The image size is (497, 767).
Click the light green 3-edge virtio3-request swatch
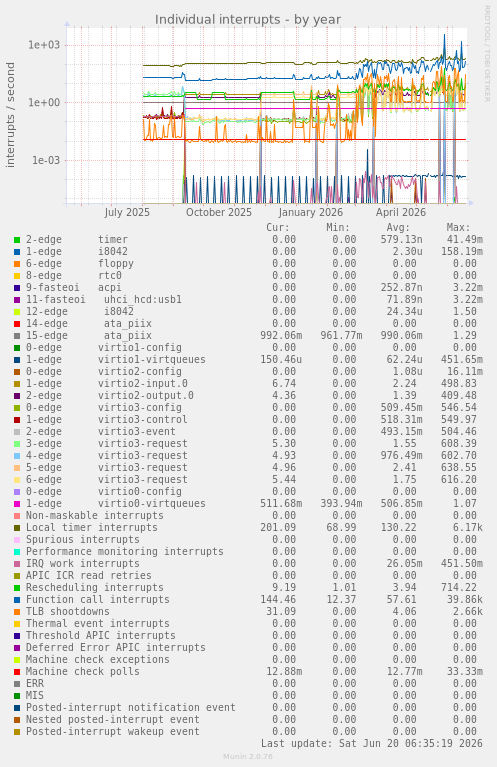click(17, 444)
